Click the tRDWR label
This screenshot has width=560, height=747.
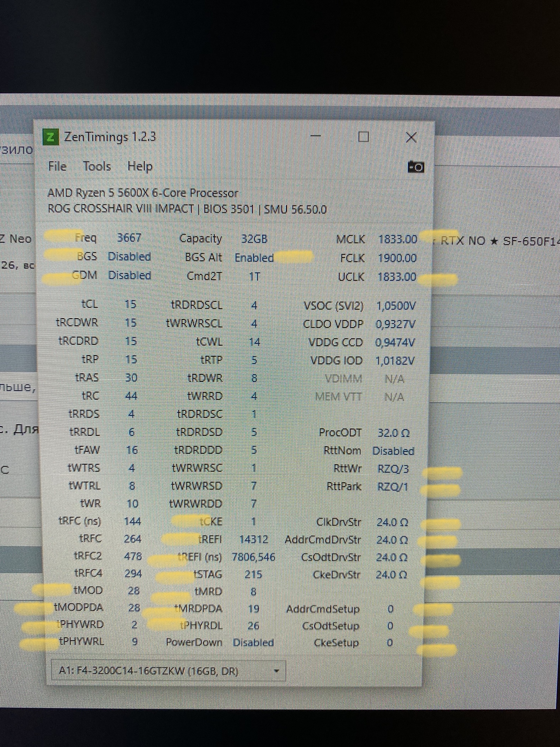[x=205, y=378]
